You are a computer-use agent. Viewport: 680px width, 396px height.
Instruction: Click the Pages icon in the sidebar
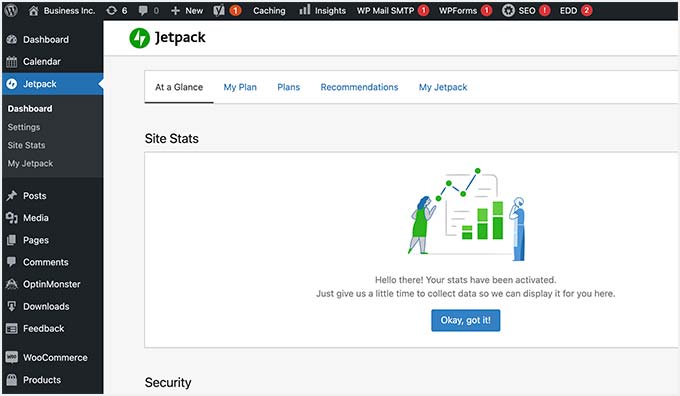click(12, 240)
